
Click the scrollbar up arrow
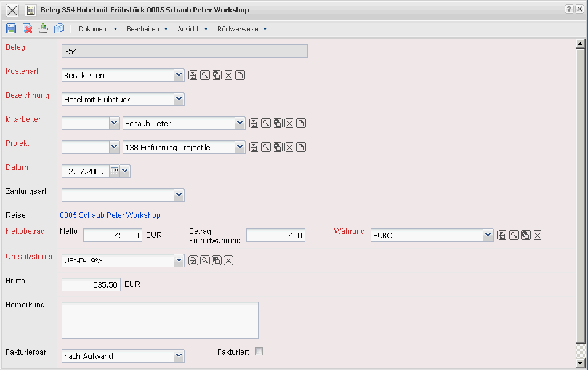[x=581, y=44]
